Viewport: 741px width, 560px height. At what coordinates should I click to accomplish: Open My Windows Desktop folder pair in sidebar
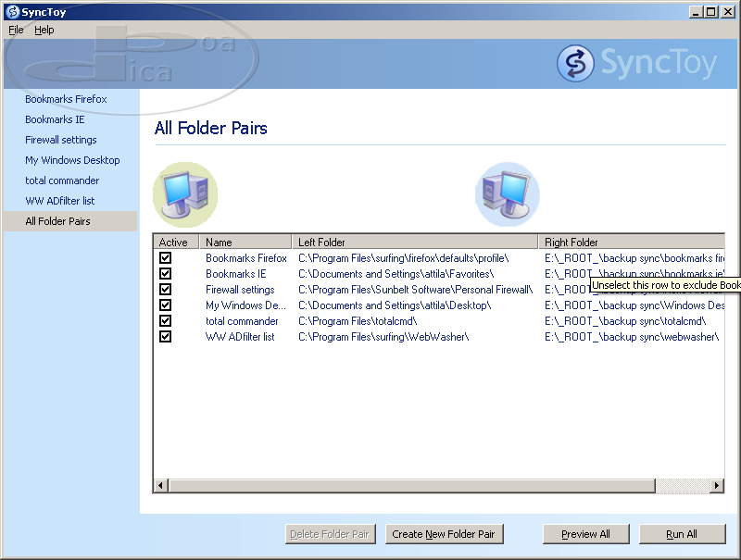pyautogui.click(x=72, y=160)
